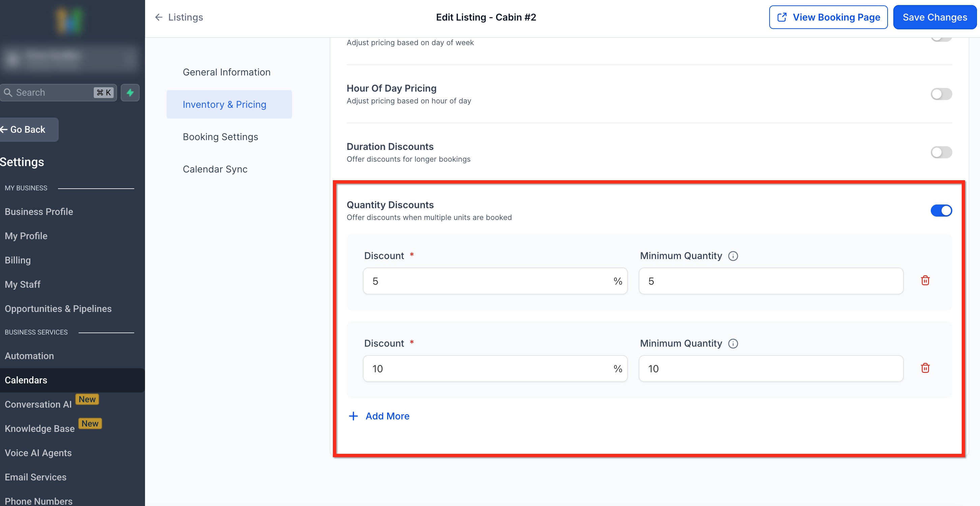Viewport: 980px width, 506px height.
Task: Enable Duration Discounts toggle
Action: pyautogui.click(x=941, y=153)
